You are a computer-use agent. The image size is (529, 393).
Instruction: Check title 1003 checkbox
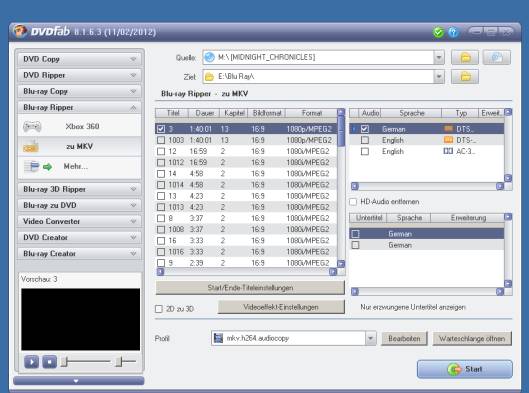[x=161, y=140]
